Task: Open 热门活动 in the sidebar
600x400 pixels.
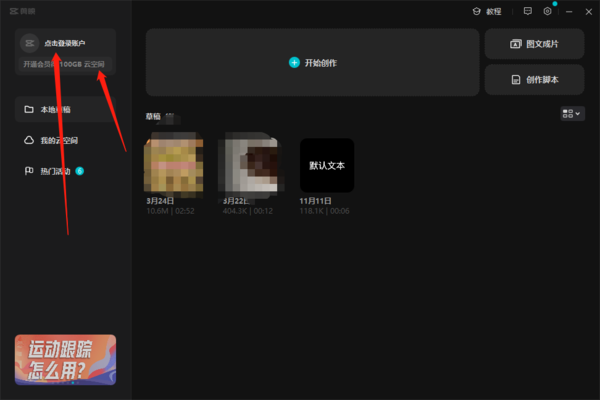Action: (x=65, y=171)
